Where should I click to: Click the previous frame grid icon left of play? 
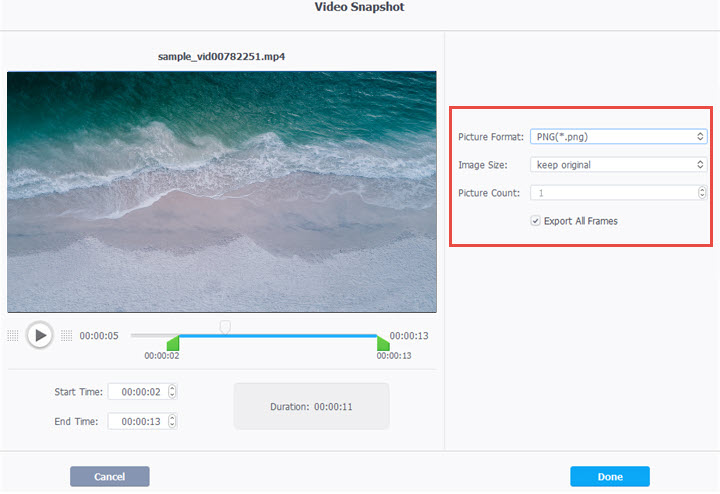[13, 336]
